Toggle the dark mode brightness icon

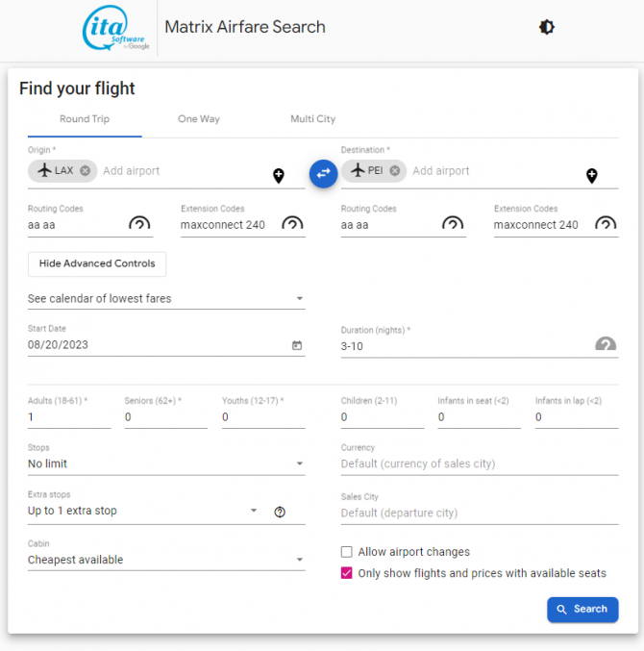547,27
